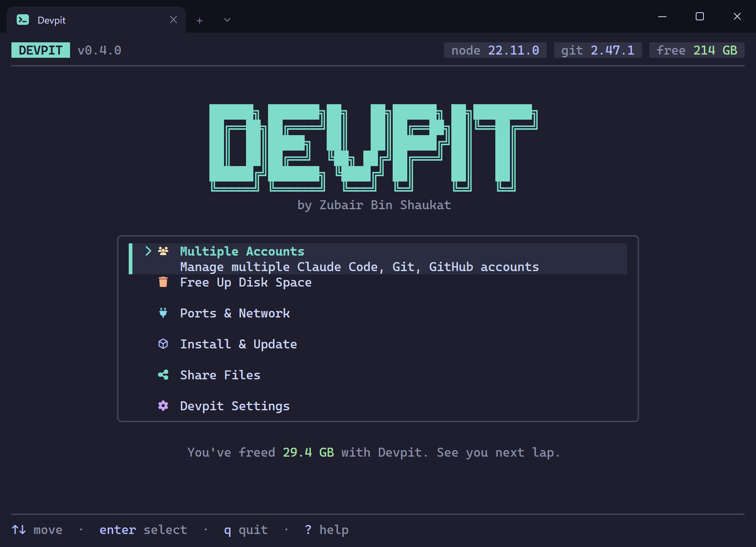Click the terminal icon in the Devpit tab

[x=23, y=20]
